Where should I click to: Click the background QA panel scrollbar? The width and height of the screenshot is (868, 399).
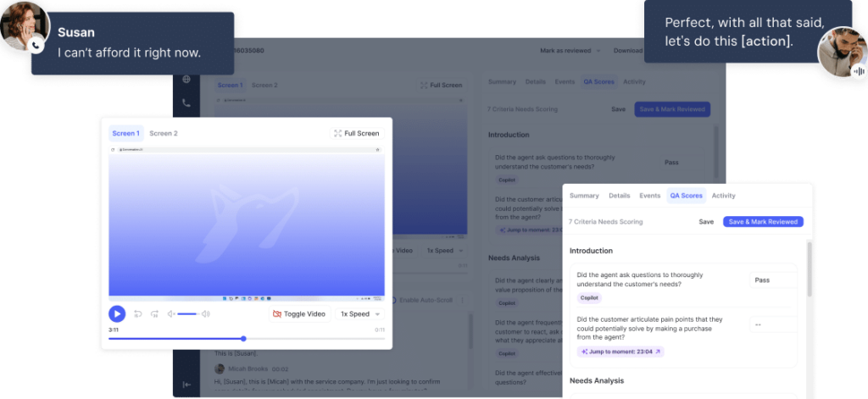pyautogui.click(x=715, y=152)
